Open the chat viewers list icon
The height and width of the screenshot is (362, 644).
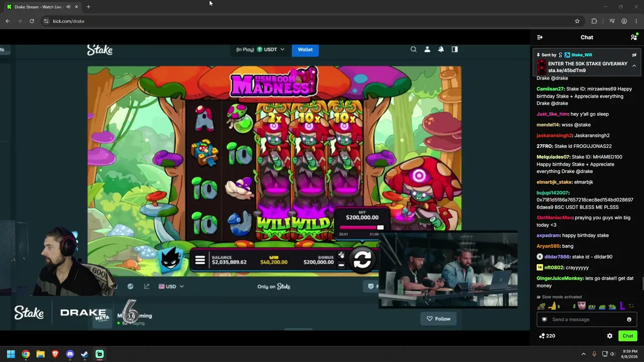point(634,37)
